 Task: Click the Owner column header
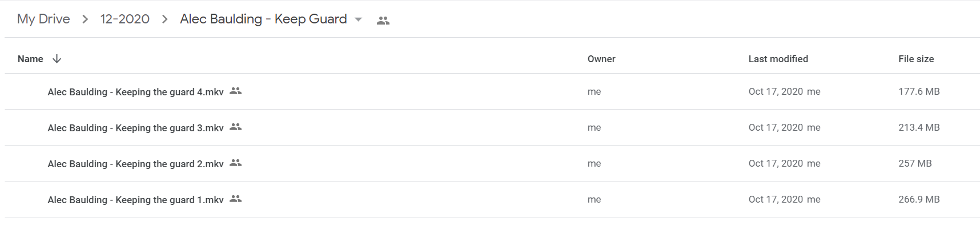coord(601,59)
